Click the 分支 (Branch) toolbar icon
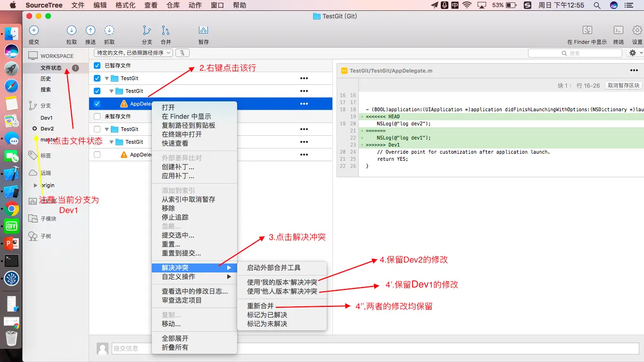 (147, 30)
